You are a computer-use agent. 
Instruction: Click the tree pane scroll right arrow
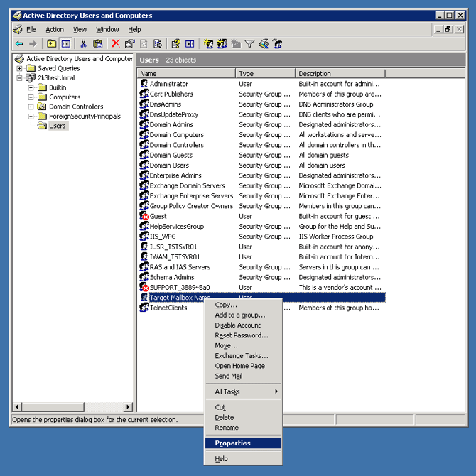129,407
